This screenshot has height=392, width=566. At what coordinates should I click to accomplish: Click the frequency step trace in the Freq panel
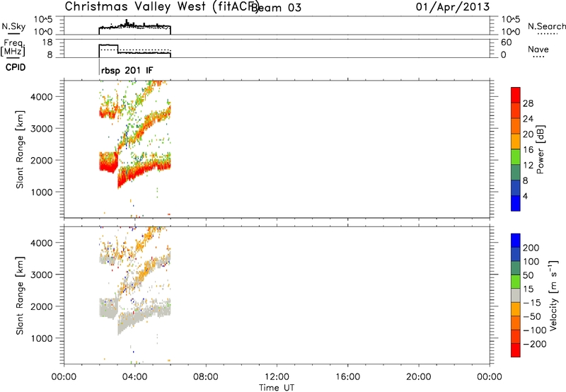[134, 51]
